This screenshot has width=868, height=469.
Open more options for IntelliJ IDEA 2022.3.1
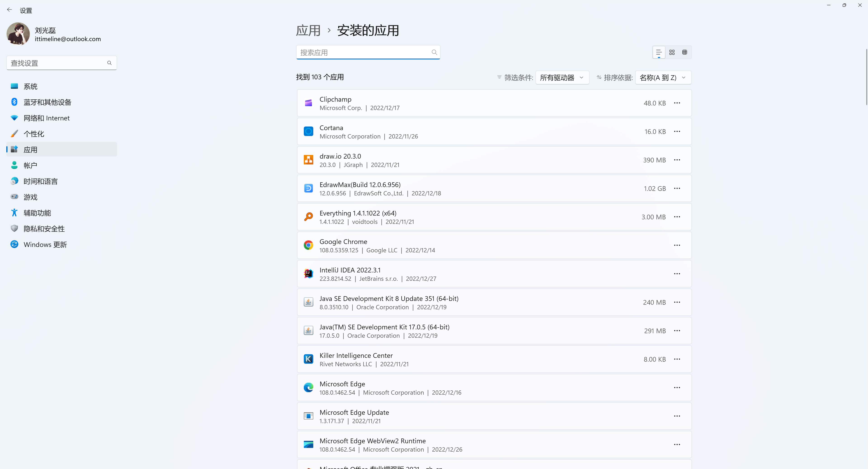click(677, 274)
